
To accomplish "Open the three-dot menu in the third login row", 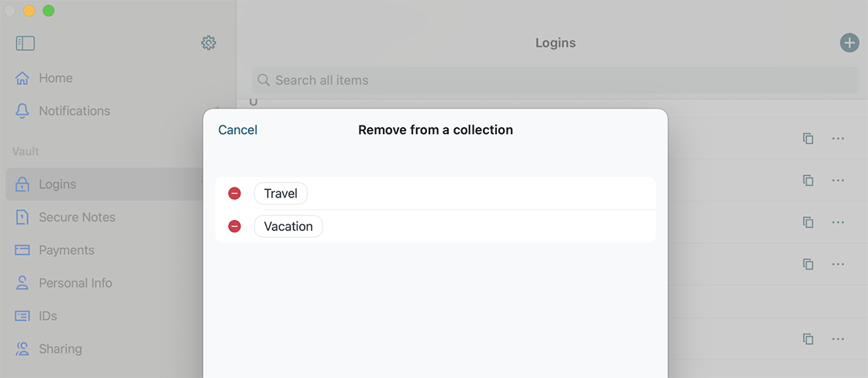I will tap(838, 222).
